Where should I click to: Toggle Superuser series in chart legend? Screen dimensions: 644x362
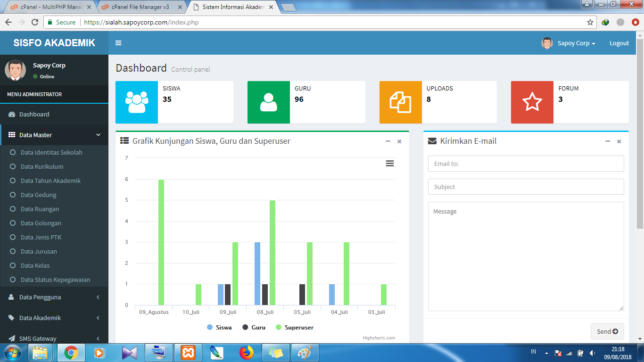pos(295,327)
